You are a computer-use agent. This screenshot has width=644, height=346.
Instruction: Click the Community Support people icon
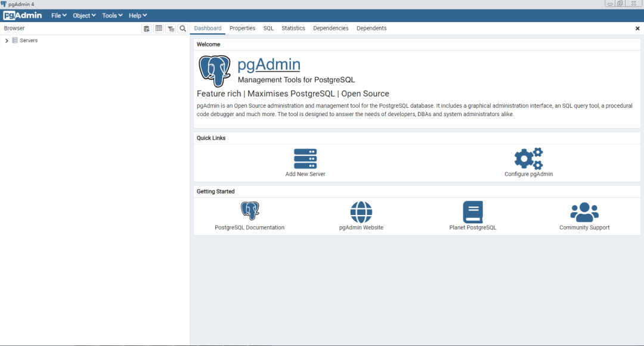pos(584,212)
